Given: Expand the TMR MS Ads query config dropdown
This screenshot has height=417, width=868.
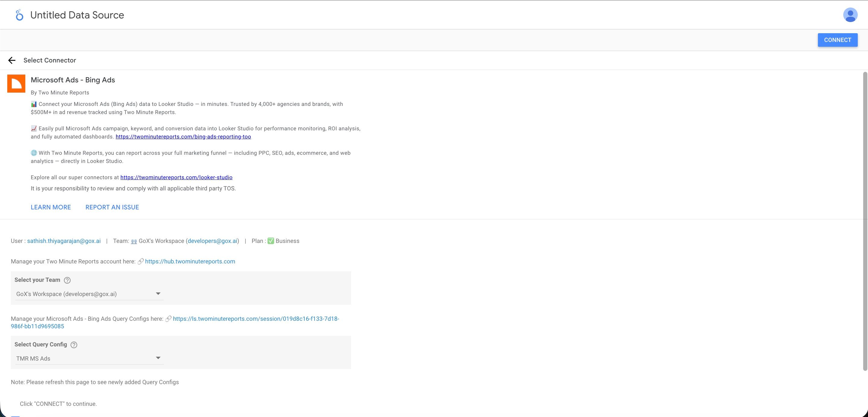Looking at the screenshot, I should click(x=158, y=357).
